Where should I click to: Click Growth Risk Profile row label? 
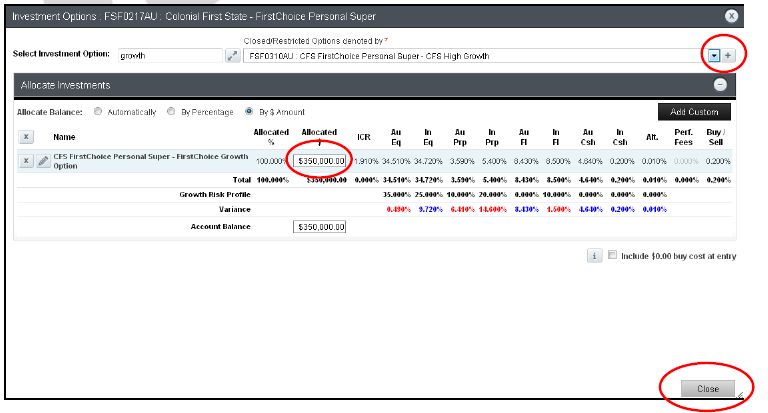click(215, 194)
